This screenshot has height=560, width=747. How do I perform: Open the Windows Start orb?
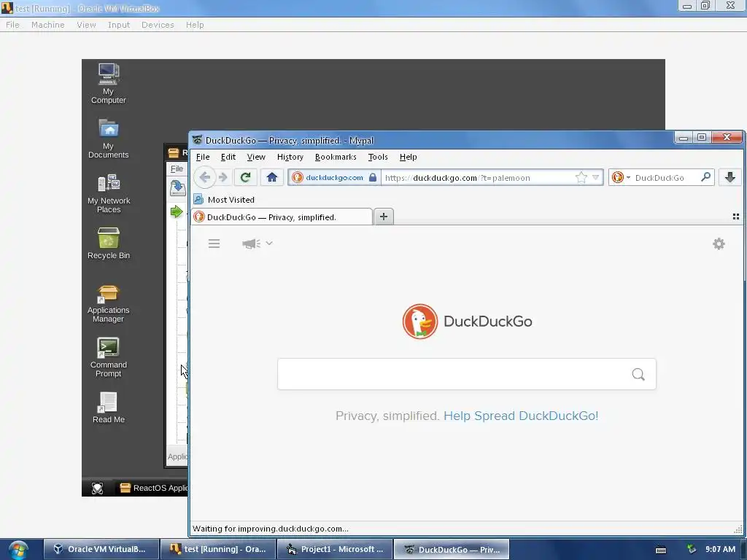[x=18, y=550]
